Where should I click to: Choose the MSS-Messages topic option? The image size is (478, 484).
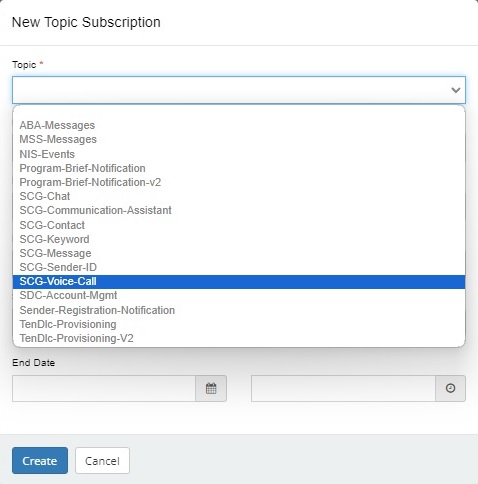(x=239, y=139)
